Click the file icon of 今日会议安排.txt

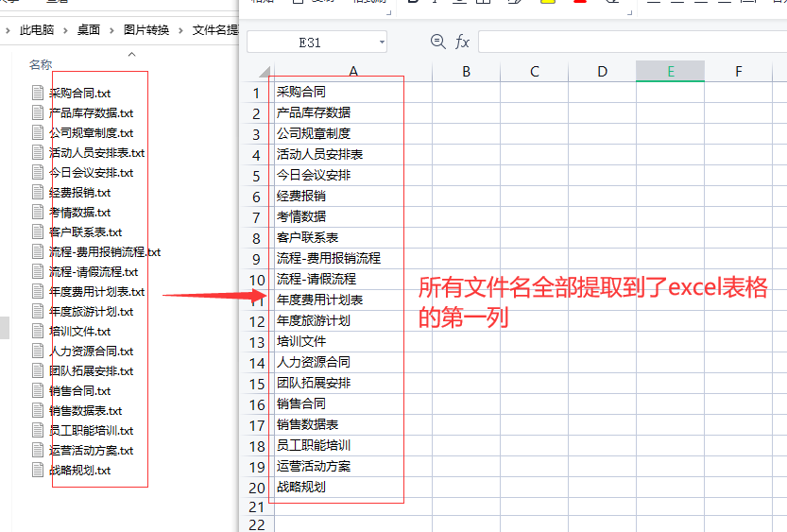tap(38, 172)
